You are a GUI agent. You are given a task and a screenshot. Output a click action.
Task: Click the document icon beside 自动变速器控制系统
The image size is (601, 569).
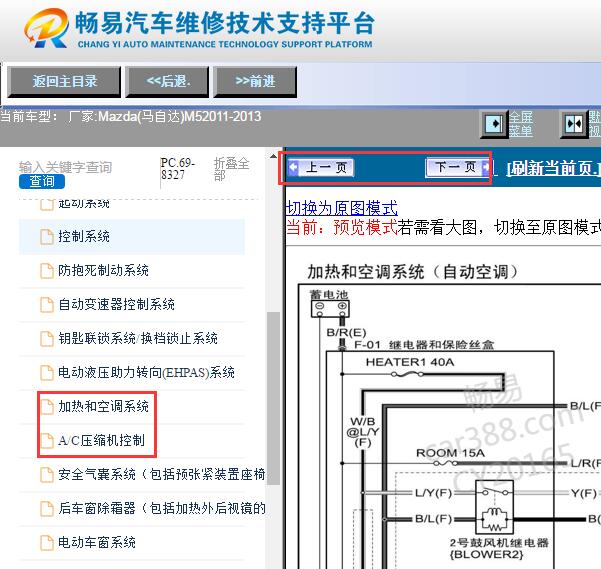(47, 305)
